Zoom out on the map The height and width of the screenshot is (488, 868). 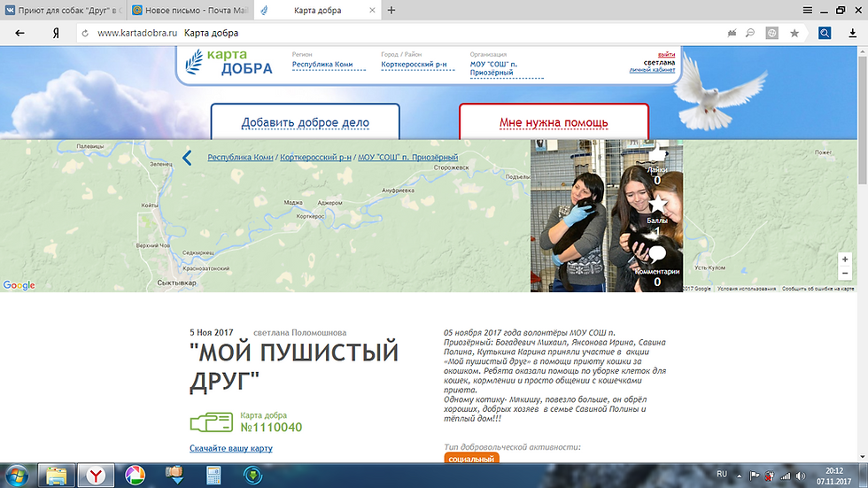(x=845, y=273)
